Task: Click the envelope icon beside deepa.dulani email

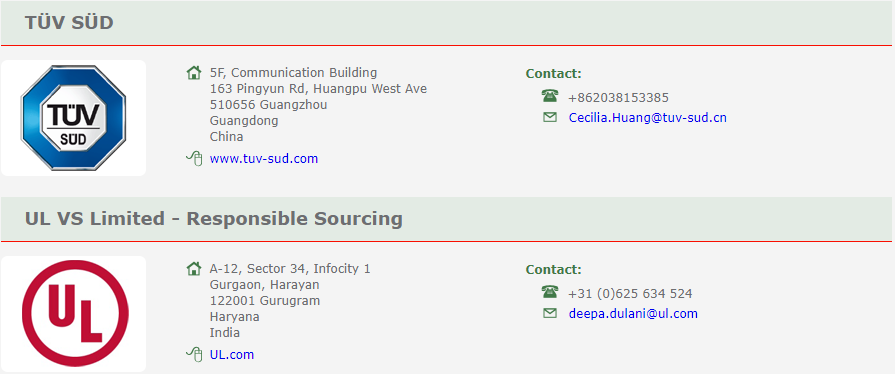Action: (550, 313)
